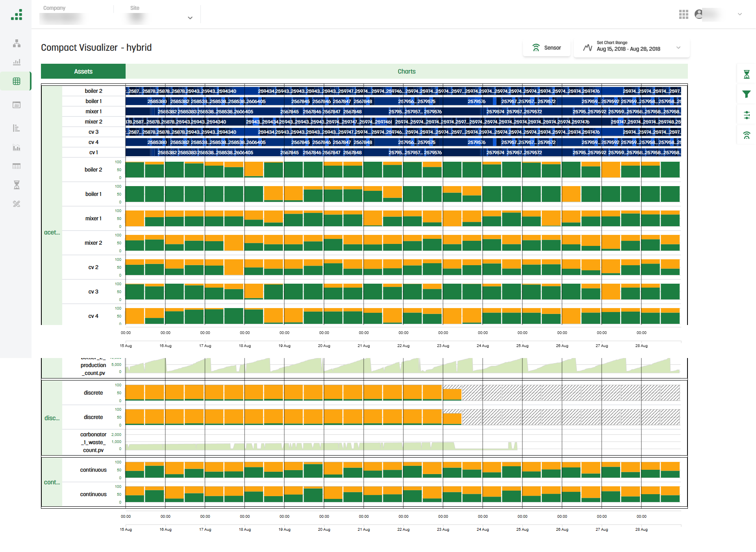Image resolution: width=756 pixels, height=552 pixels.
Task: Click the boiler 2 batch row label
Action: coord(93,91)
